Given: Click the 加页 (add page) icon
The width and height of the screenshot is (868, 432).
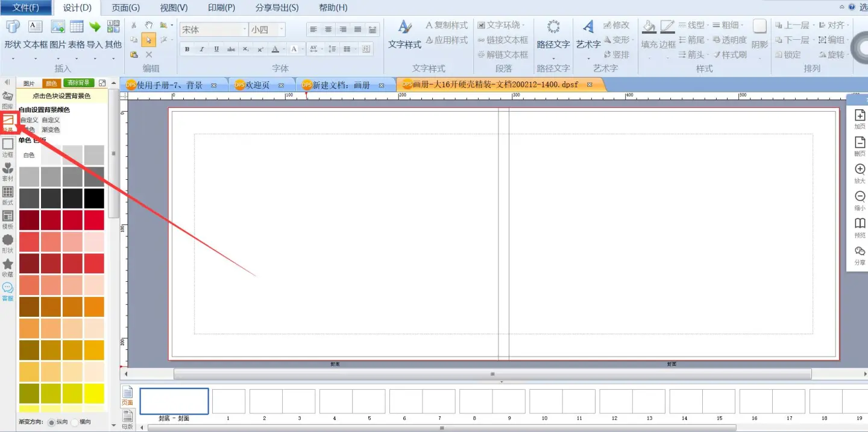Looking at the screenshot, I should tap(860, 116).
